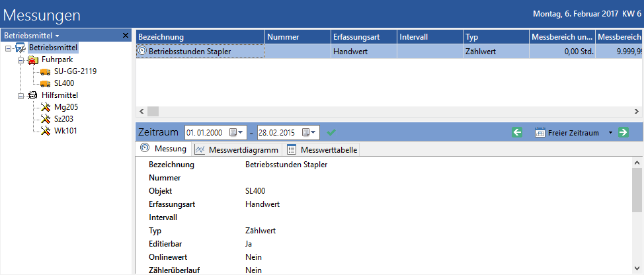644x275 pixels.
Task: Select Sz203 in the tree
Action: (x=63, y=120)
